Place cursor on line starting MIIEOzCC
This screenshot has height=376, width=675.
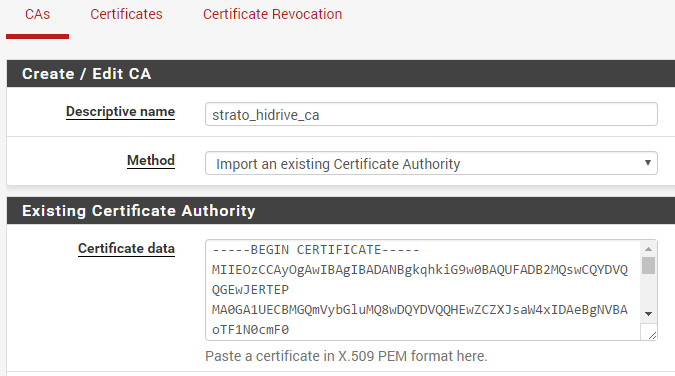coord(420,270)
